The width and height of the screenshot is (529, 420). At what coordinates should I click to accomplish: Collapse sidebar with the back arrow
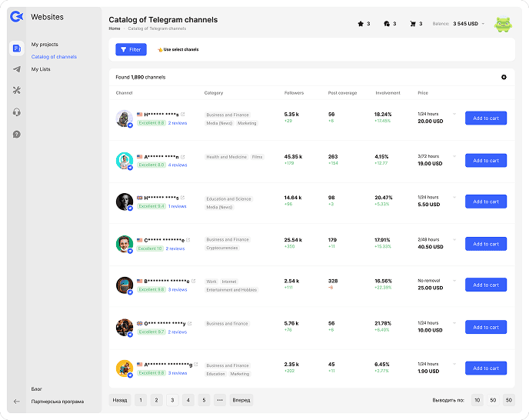click(17, 402)
